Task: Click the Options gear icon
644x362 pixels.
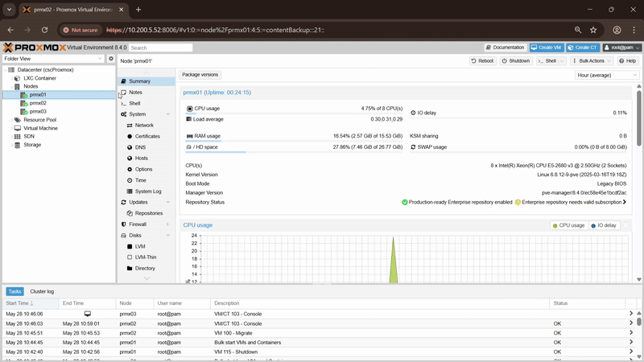Action: [x=130, y=169]
